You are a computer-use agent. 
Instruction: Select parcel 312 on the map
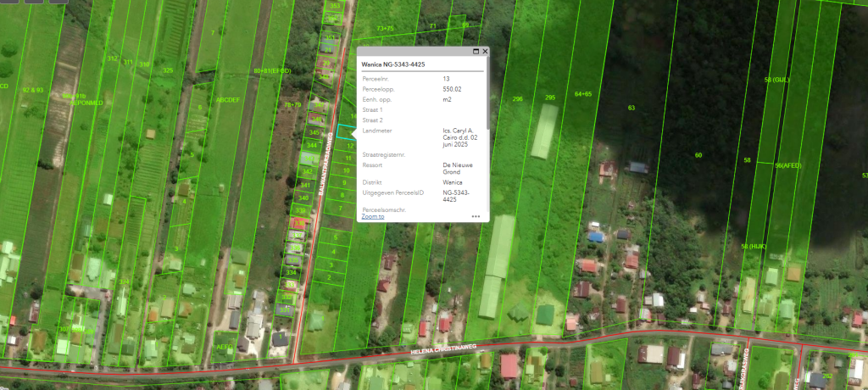tap(112, 58)
